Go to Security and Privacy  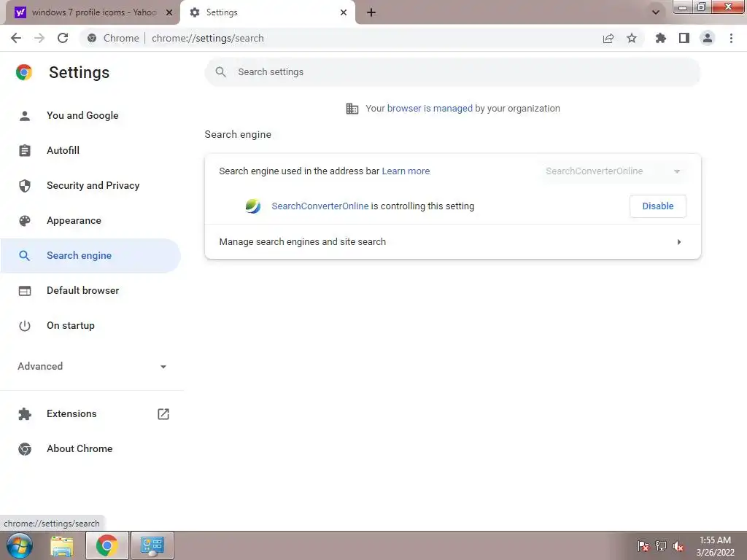pos(90,185)
